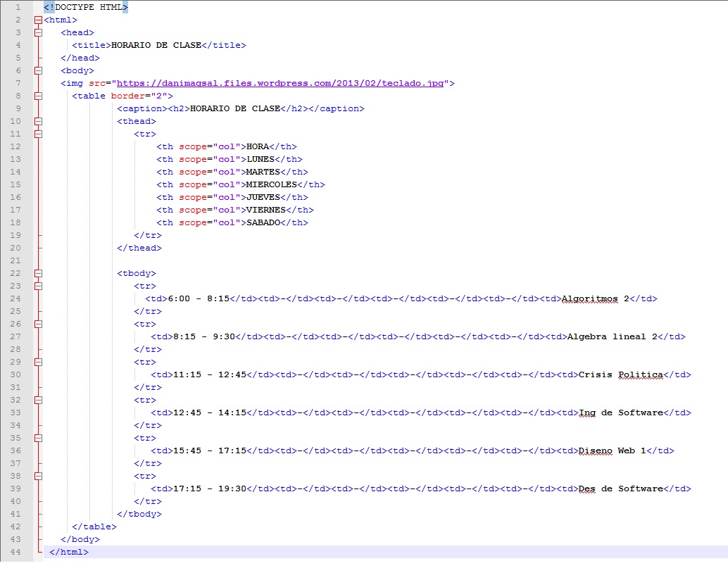728x580 pixels.
Task: Collapse the body tag fold on line 6
Action: coord(38,70)
